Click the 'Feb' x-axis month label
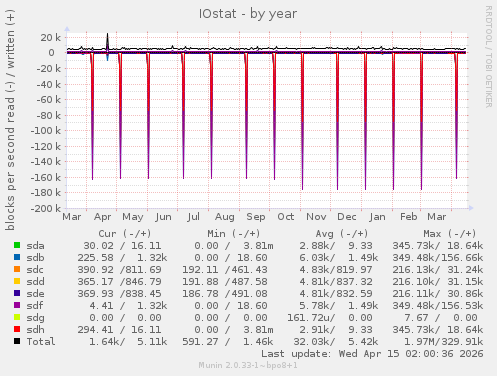Viewport: 497px width, 376px height. pos(409,217)
